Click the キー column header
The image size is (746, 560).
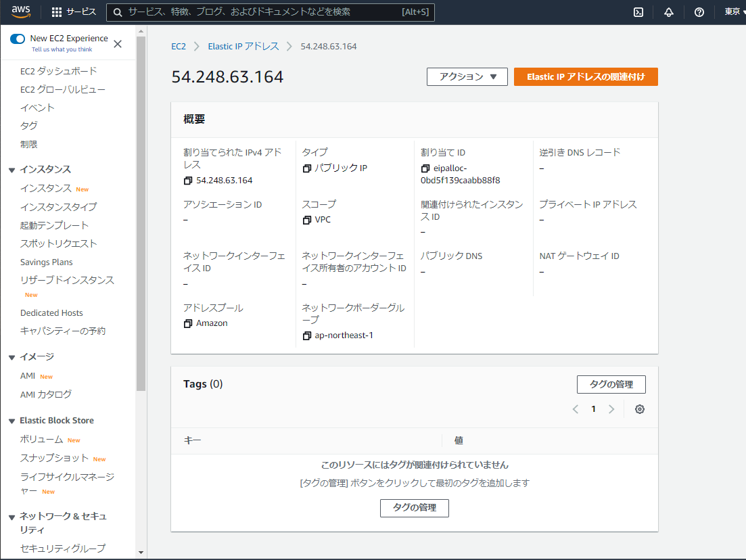[192, 440]
